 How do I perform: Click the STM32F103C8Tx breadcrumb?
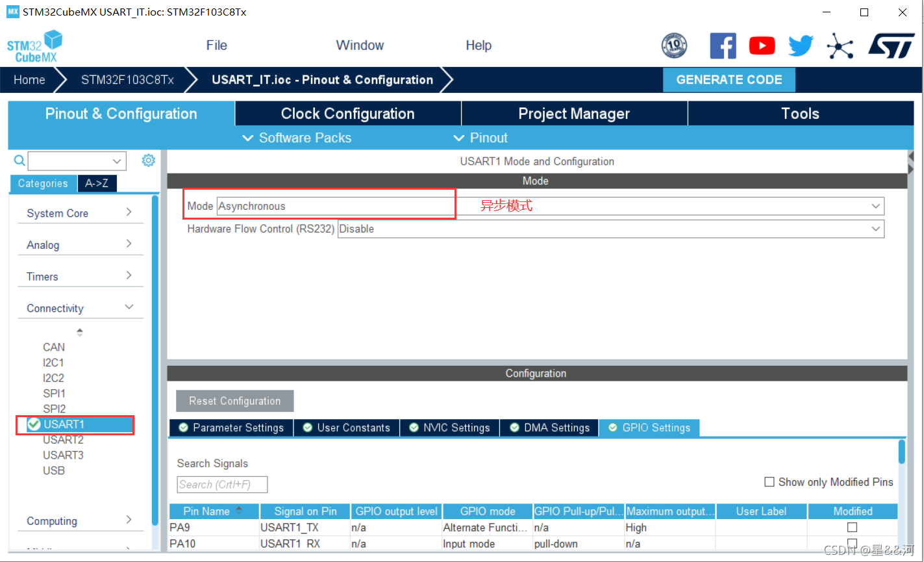click(127, 80)
